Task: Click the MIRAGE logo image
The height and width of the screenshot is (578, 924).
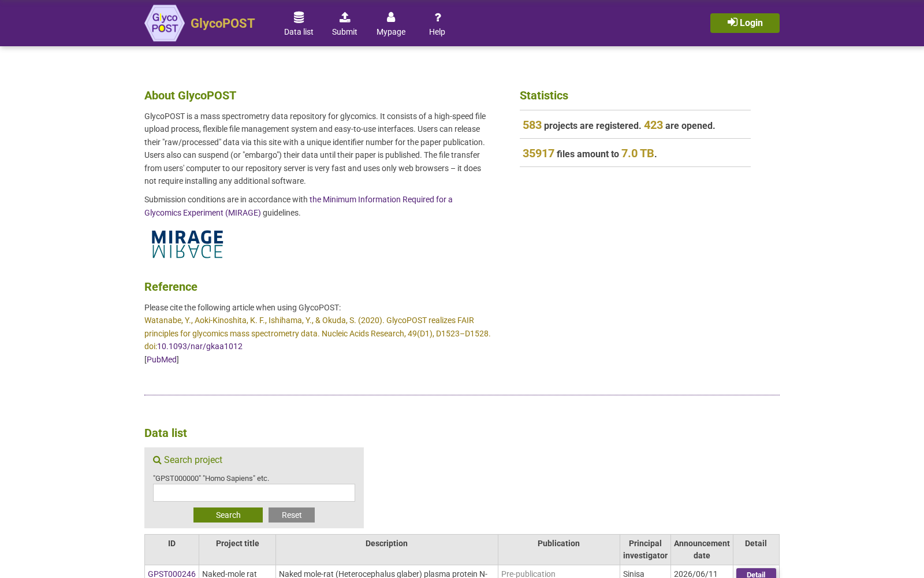Action: (187, 244)
